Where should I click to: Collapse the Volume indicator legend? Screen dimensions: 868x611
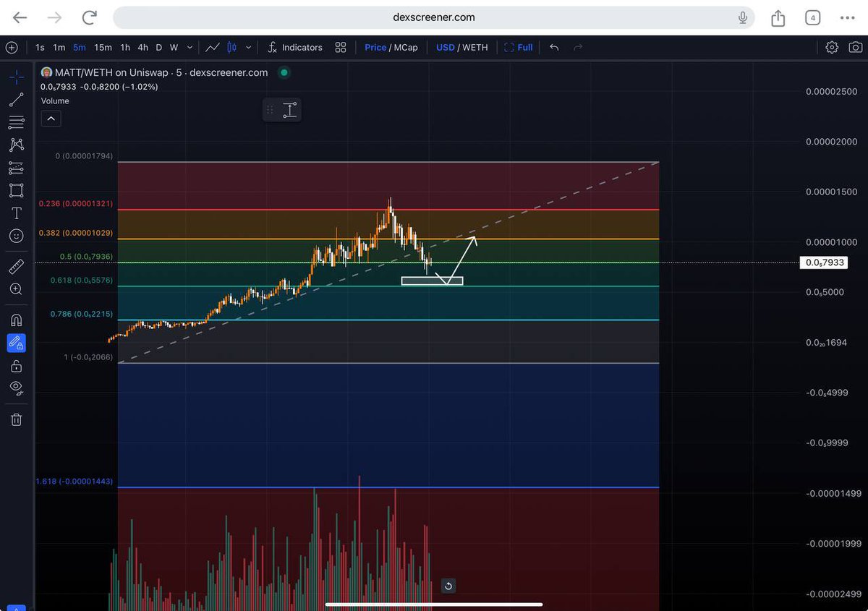pyautogui.click(x=51, y=119)
